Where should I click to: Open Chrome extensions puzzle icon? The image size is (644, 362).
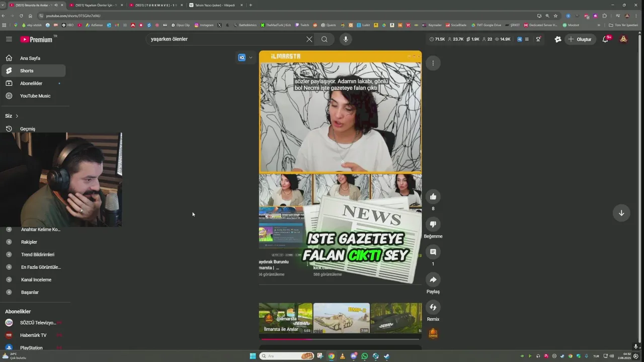pos(605,16)
